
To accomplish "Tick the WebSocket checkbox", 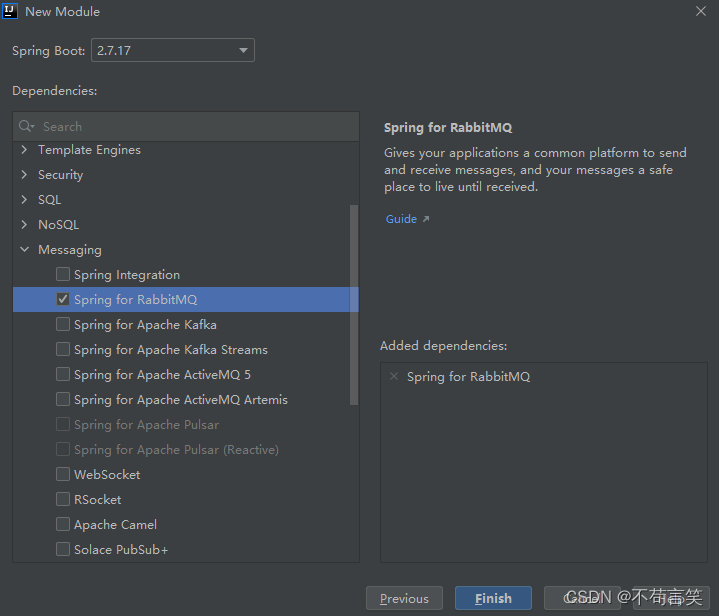I will [63, 474].
